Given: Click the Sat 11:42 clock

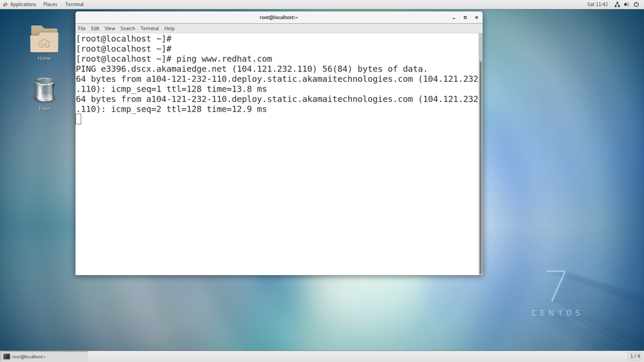Looking at the screenshot, I should 597,5.
